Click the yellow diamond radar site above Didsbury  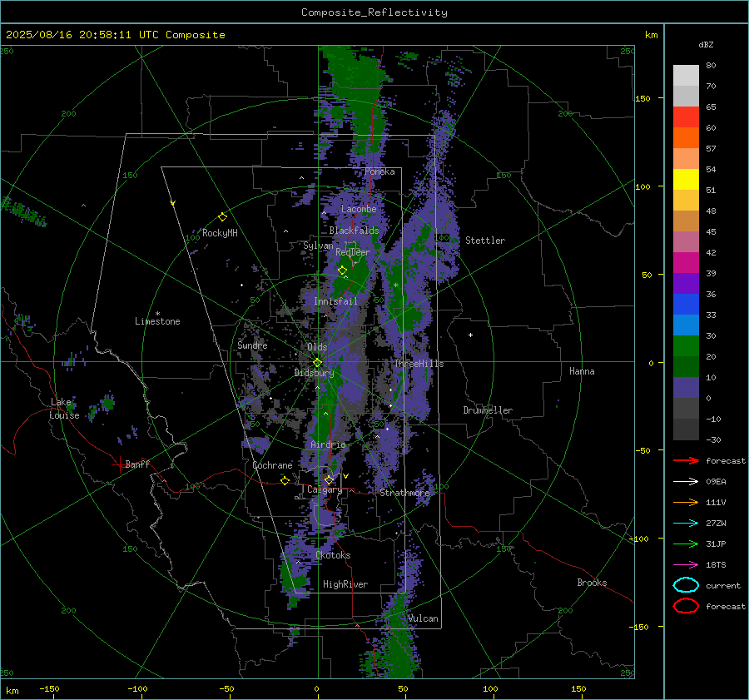click(x=317, y=363)
